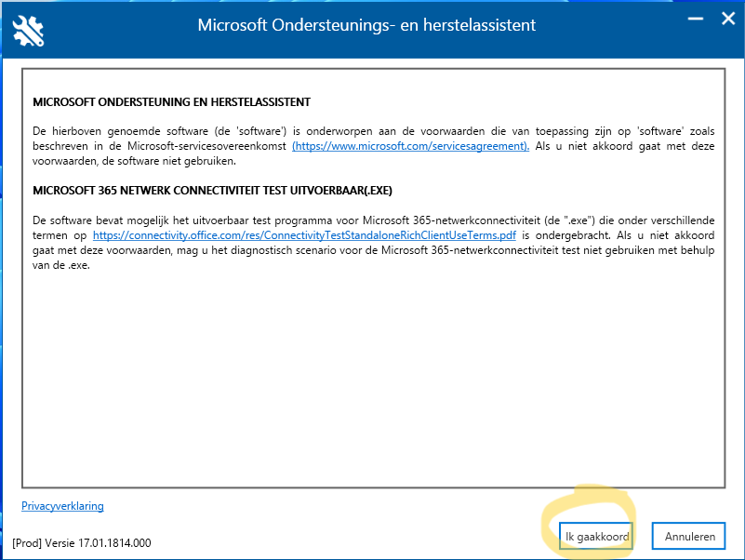Open the microsoft.com/servicesagreement link
The image size is (745, 560).
coord(410,146)
